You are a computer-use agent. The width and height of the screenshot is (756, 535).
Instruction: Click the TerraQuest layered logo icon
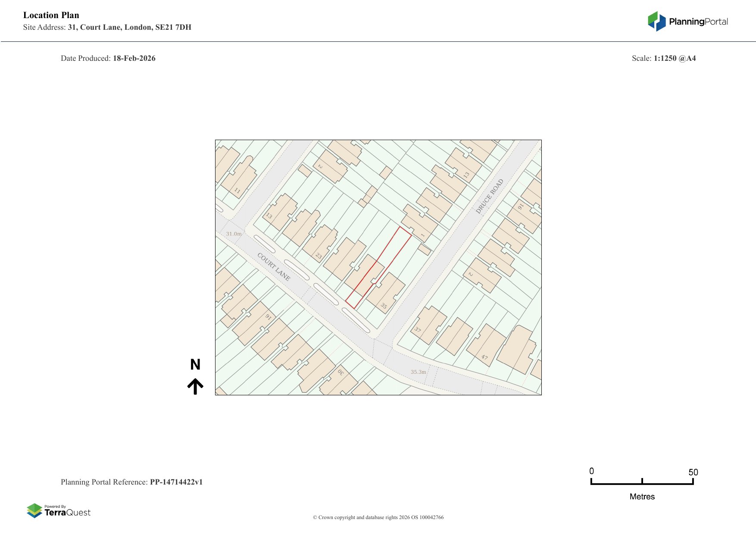[34, 510]
